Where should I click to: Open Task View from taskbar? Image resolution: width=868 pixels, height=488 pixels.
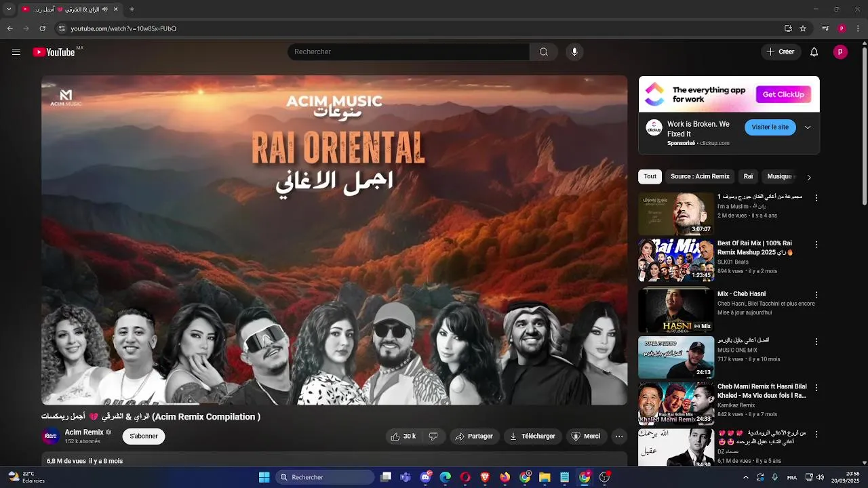click(386, 477)
